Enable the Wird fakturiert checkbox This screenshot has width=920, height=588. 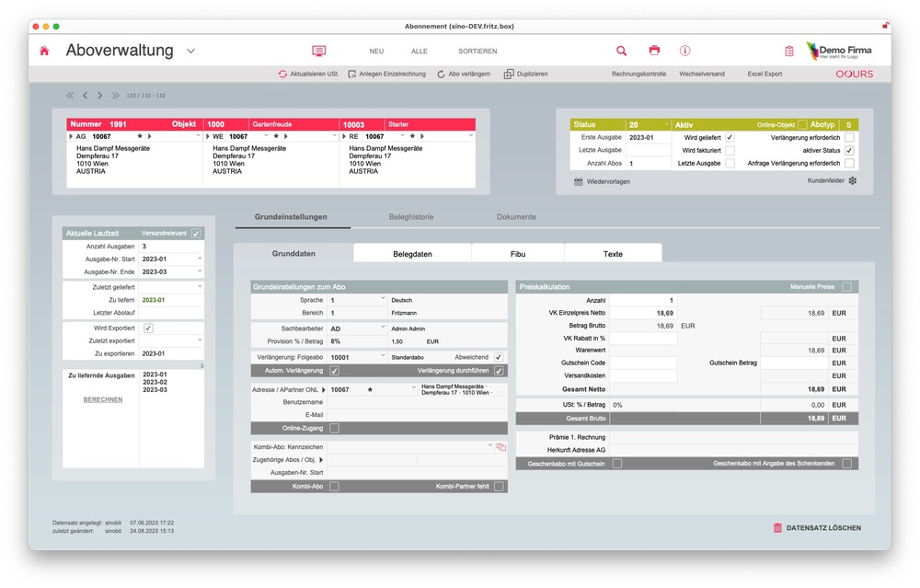point(730,150)
